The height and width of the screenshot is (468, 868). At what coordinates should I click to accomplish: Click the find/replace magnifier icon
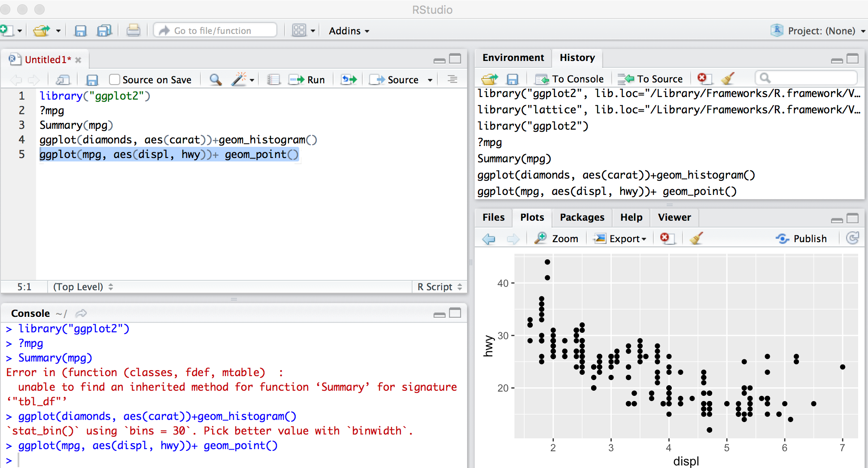[215, 80]
